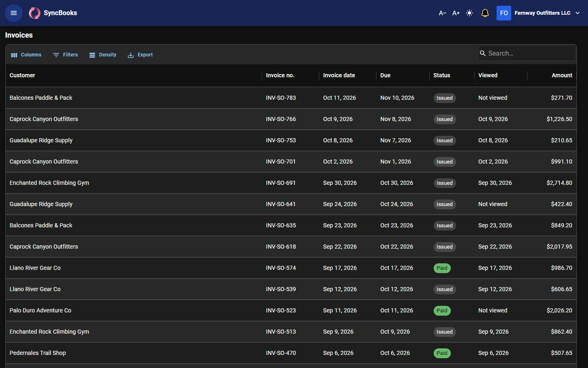Click amount $2,714.80
The width and height of the screenshot is (588, 368).
click(x=559, y=183)
